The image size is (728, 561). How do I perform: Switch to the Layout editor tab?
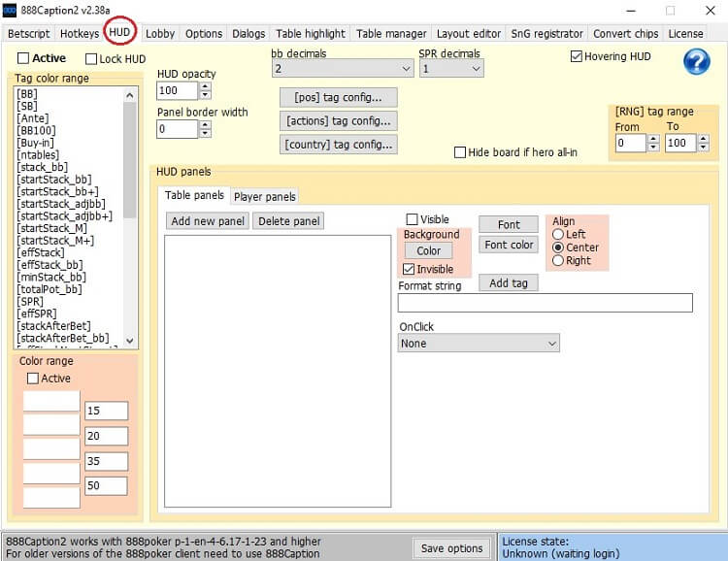[469, 33]
